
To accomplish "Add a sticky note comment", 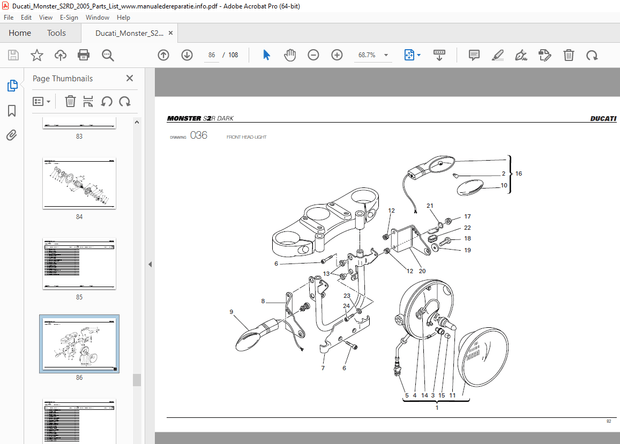I will coord(474,55).
